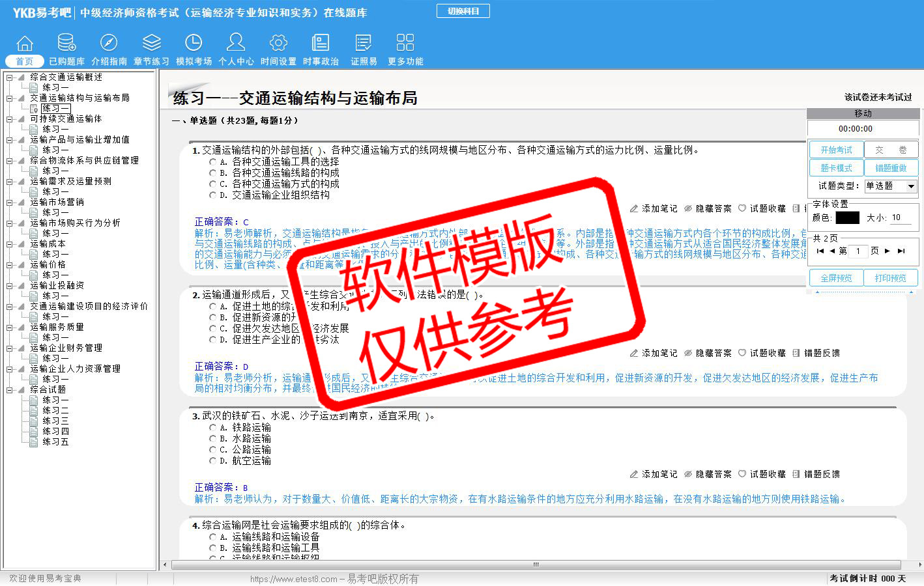Click the black font color swatch
This screenshot has width=924, height=586.
[847, 217]
